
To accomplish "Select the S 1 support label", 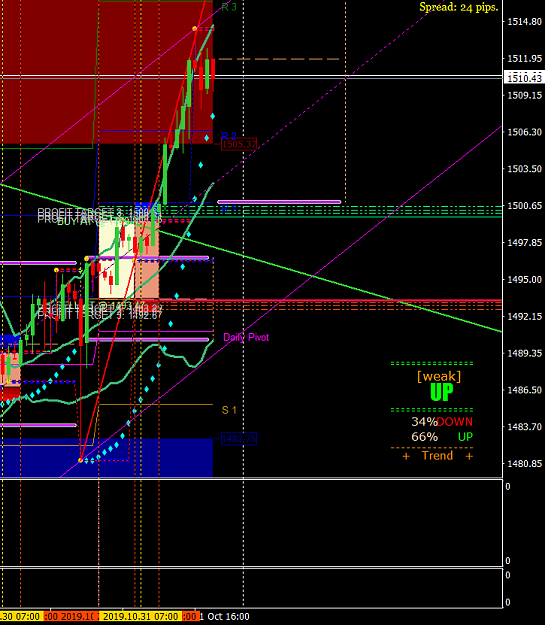I will point(229,410).
